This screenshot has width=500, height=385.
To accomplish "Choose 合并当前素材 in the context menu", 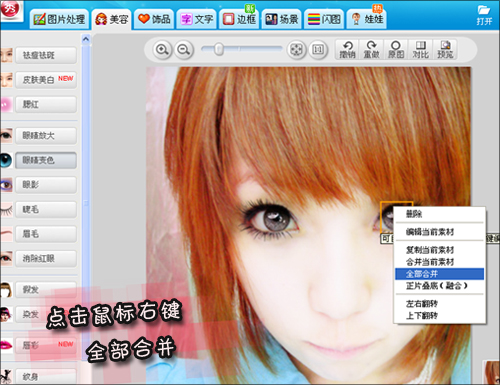I will point(440,262).
